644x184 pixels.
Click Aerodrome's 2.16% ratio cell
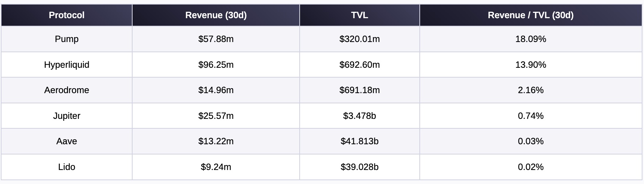pos(530,90)
